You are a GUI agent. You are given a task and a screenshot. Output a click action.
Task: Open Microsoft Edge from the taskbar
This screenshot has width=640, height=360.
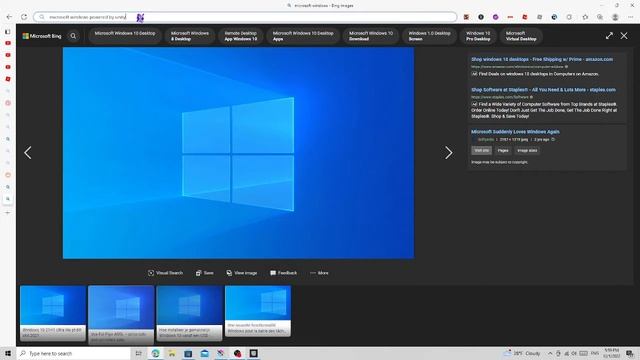pos(156,353)
